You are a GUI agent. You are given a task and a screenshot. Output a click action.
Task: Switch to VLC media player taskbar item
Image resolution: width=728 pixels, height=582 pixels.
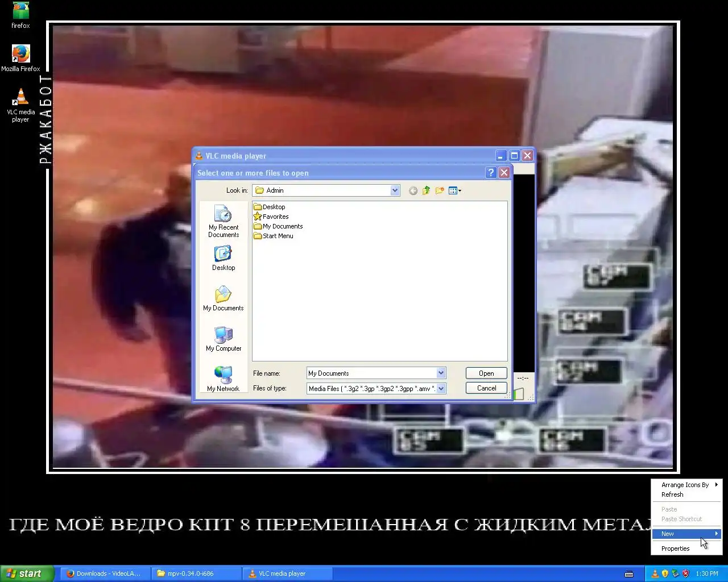[287, 573]
